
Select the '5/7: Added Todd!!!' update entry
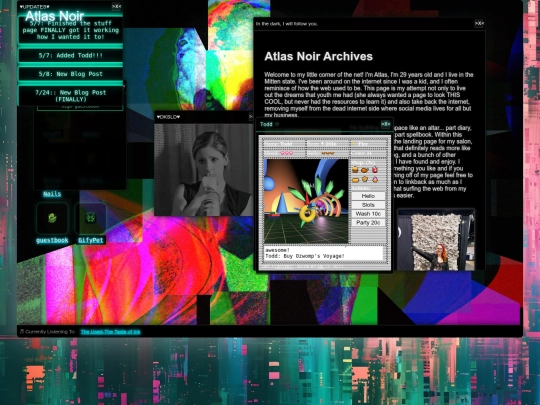pos(71,55)
